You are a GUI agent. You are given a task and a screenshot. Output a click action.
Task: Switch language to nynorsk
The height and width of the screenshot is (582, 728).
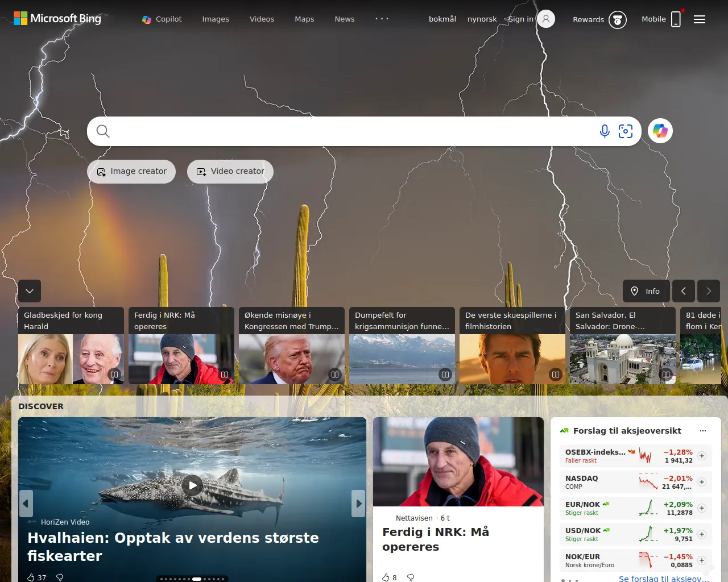point(482,19)
